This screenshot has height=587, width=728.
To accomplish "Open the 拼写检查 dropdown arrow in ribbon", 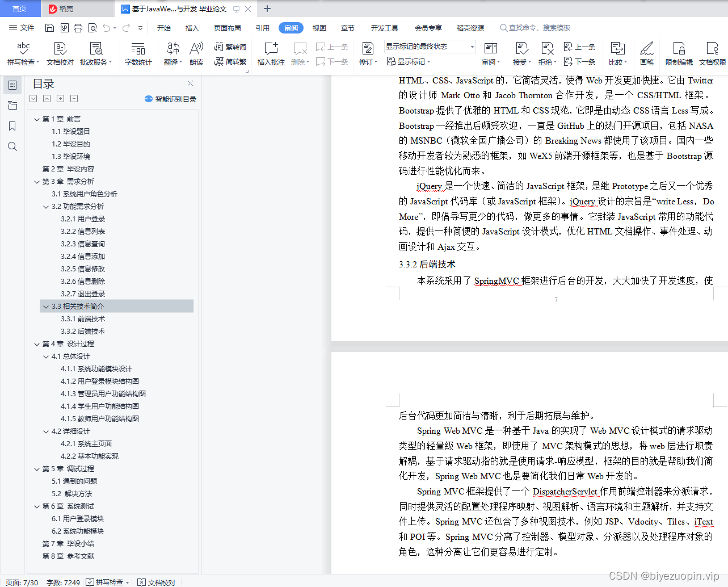I will tap(38, 62).
